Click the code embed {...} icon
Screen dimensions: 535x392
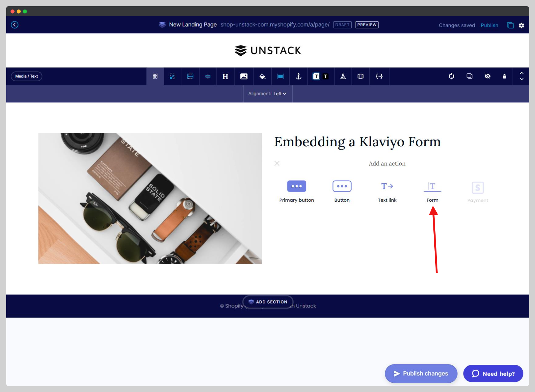(x=379, y=76)
